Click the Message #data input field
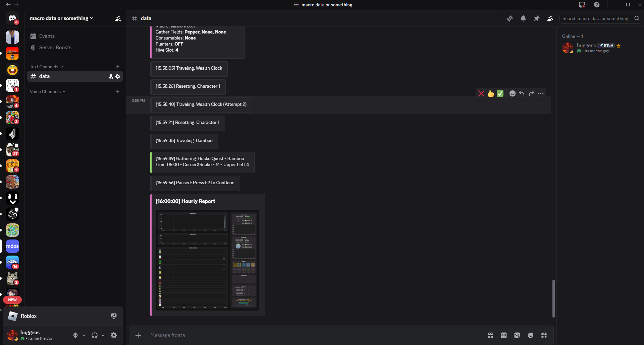This screenshot has height=345, width=644. tap(235, 335)
